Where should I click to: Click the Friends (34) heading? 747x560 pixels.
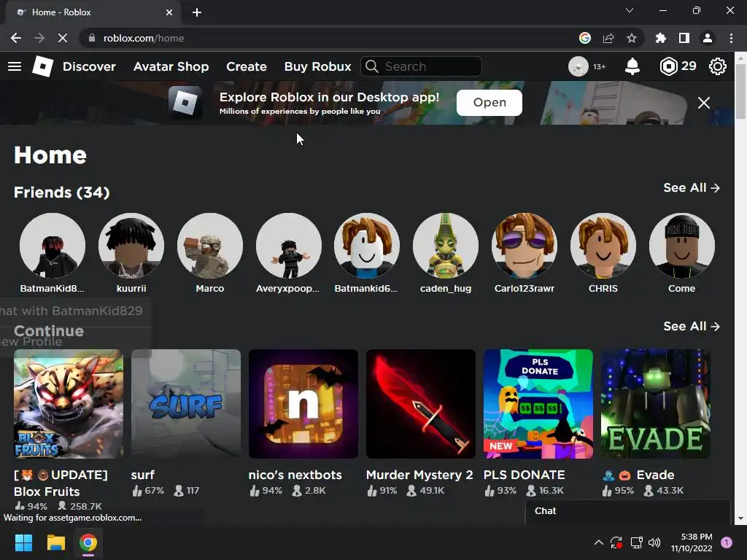coord(61,192)
